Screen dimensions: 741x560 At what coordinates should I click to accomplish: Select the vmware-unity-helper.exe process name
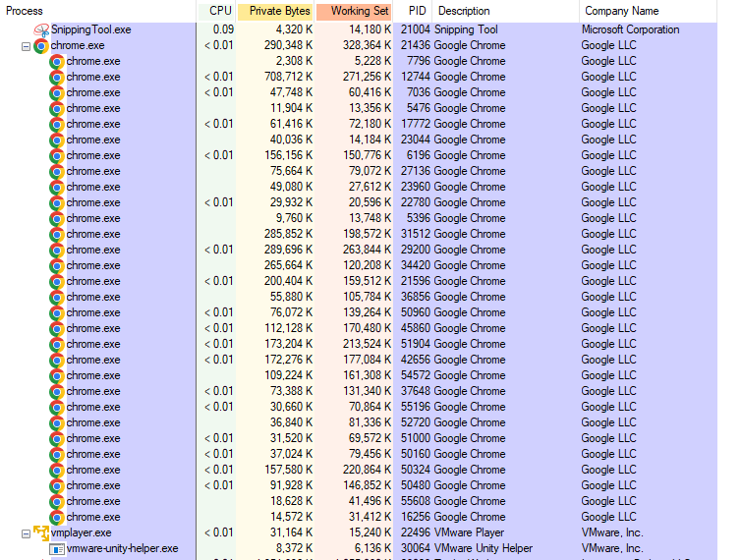click(123, 548)
